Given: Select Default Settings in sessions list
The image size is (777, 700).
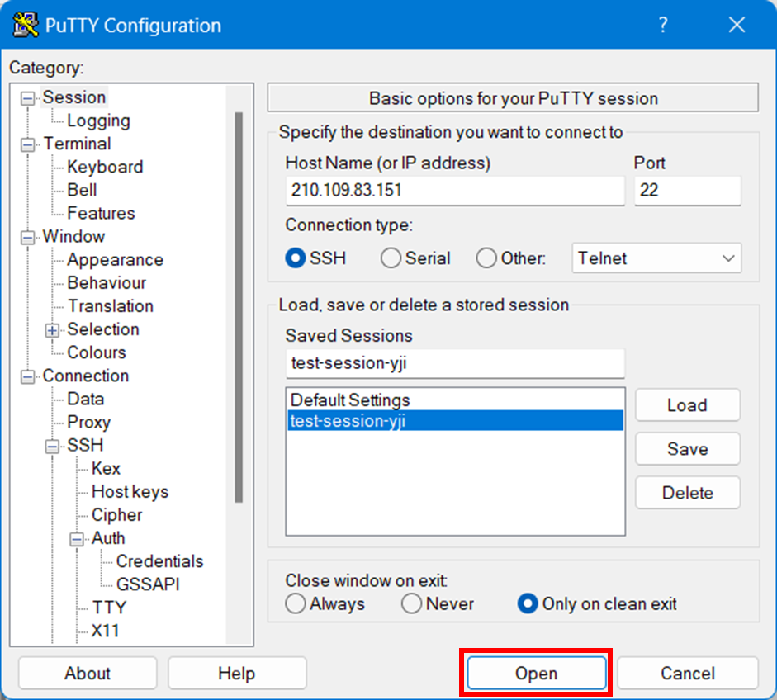Looking at the screenshot, I should (x=455, y=400).
